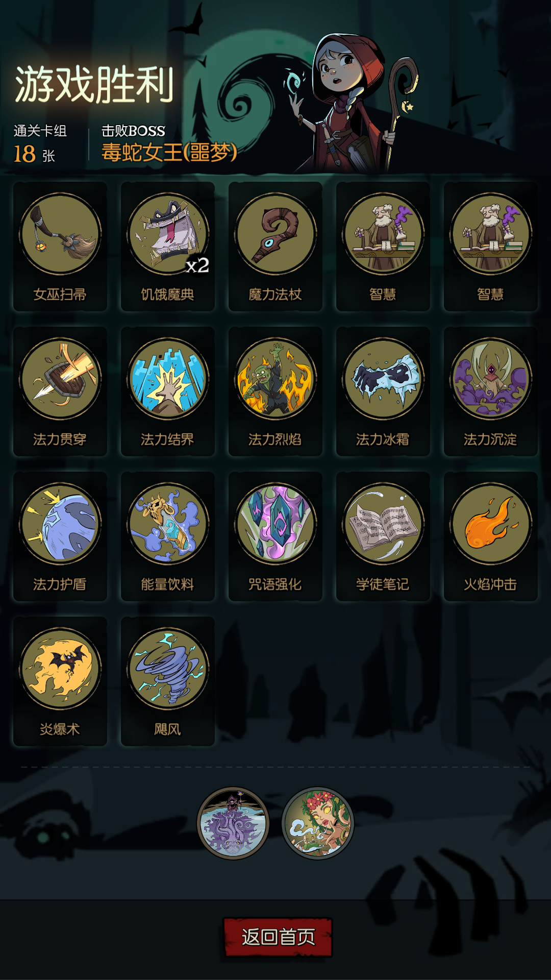
Task: Open the 能量饮料 potion card
Action: click(x=168, y=536)
